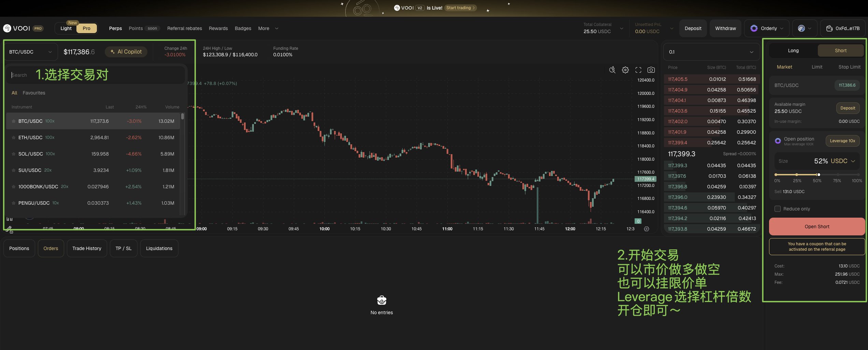This screenshot has width=868, height=350.
Task: Expand the BTC/USDC pair selector
Action: pyautogui.click(x=30, y=52)
